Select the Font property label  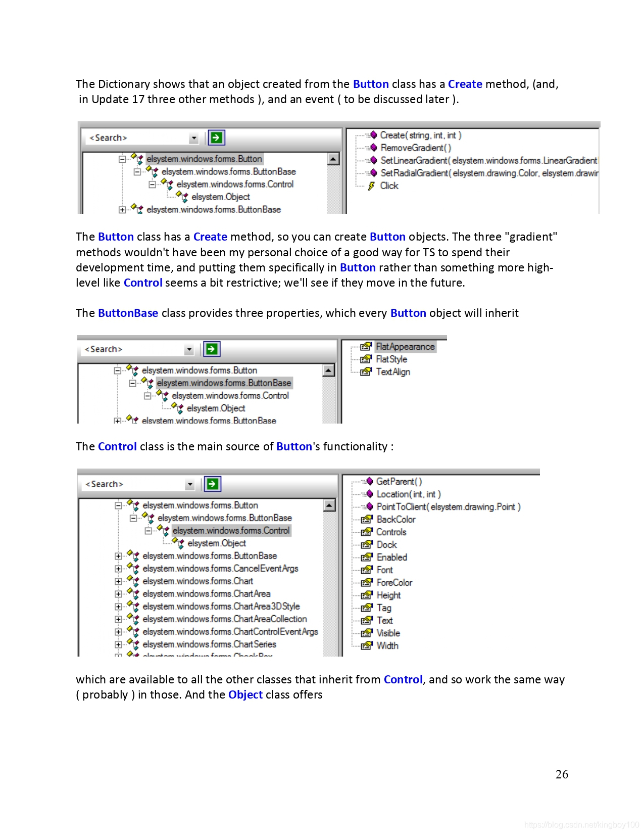coord(384,570)
